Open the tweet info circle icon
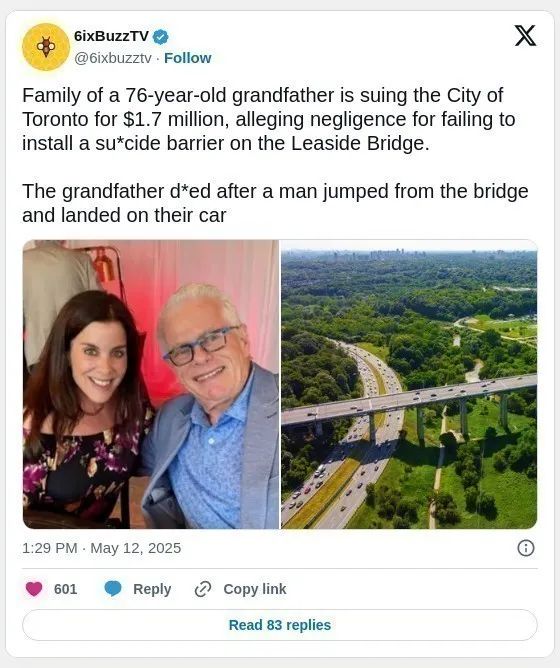The width and height of the screenshot is (560, 668). point(525,548)
